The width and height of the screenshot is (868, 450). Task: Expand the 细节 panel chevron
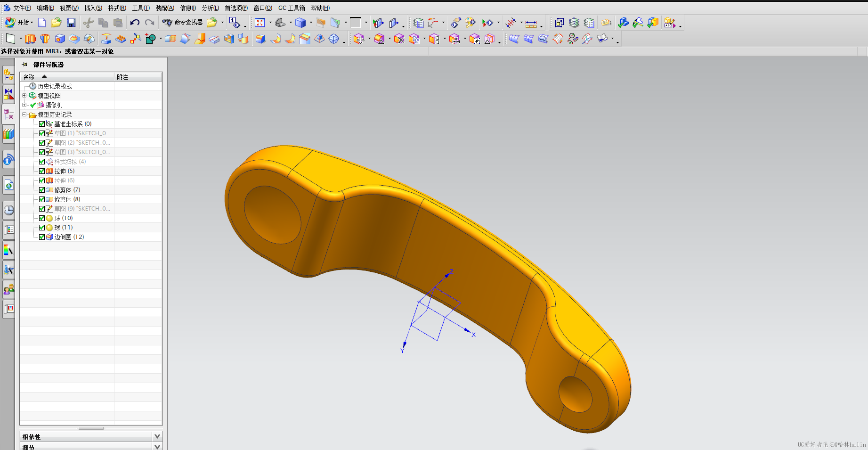coord(157,447)
